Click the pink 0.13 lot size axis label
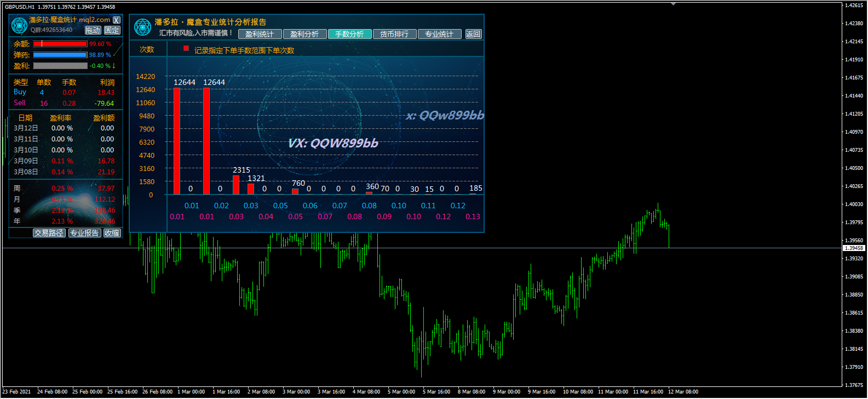 [473, 216]
